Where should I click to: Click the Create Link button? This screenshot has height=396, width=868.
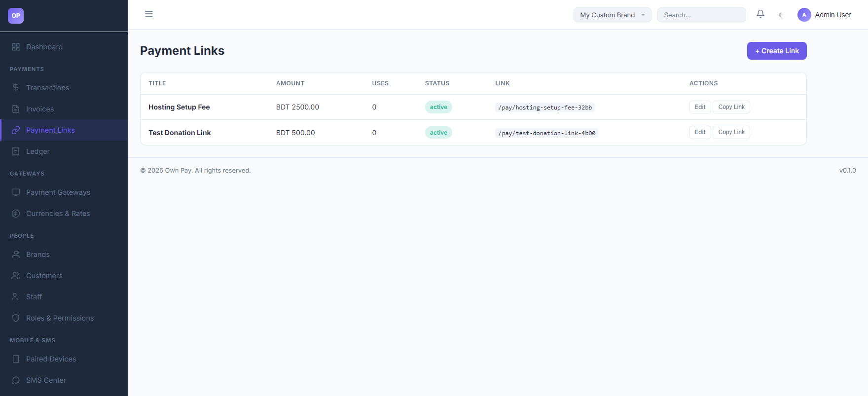point(777,51)
